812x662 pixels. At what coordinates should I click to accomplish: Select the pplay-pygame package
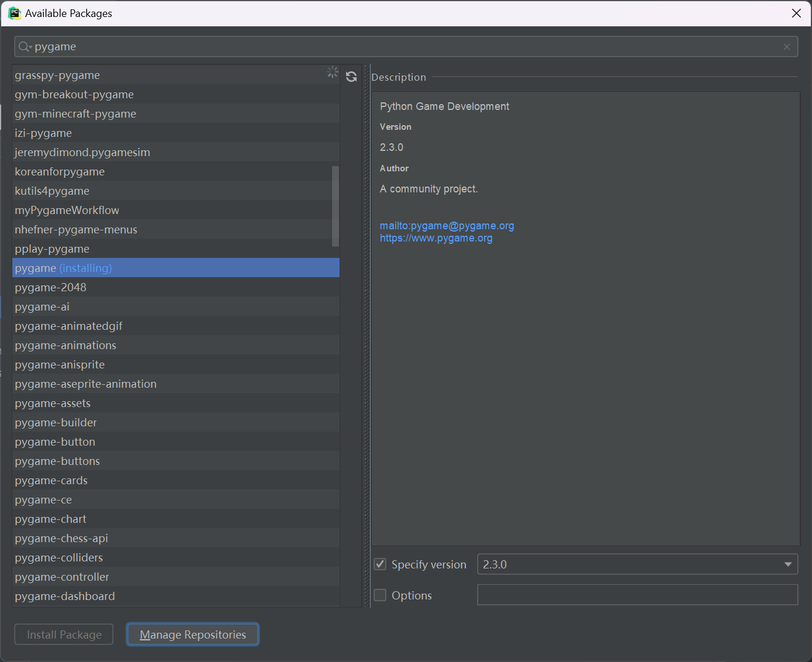tap(176, 249)
